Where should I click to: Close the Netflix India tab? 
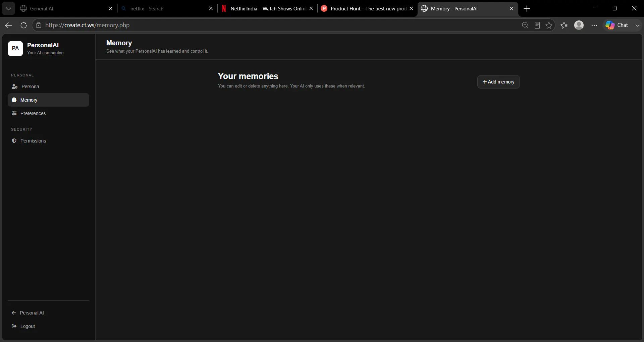click(x=311, y=9)
